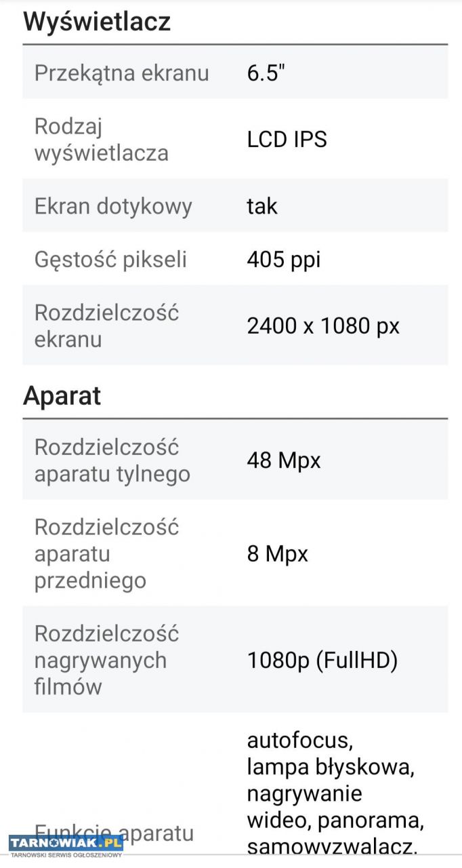Select the 8 Mpx value

point(277,553)
